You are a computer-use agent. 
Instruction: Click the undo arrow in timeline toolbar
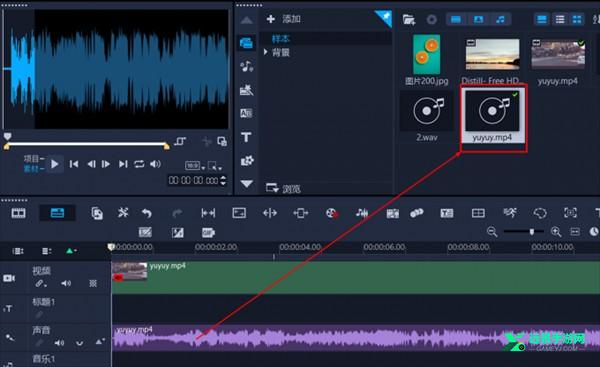(x=147, y=213)
